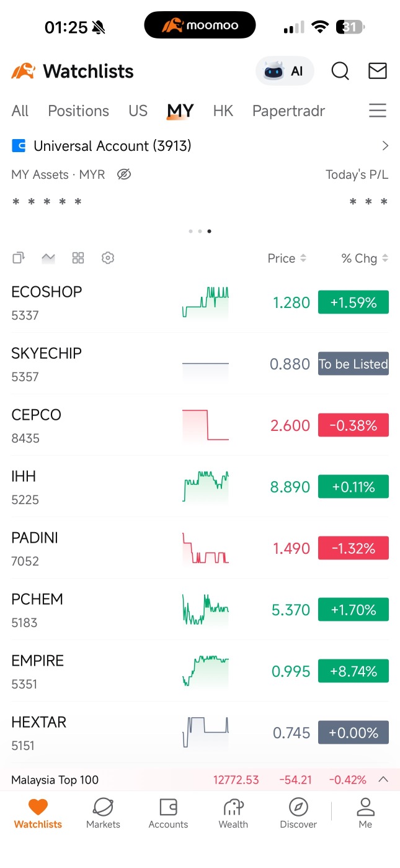The width and height of the screenshot is (400, 868).
Task: Tap PCHEM +1.70% change badge
Action: pos(353,610)
